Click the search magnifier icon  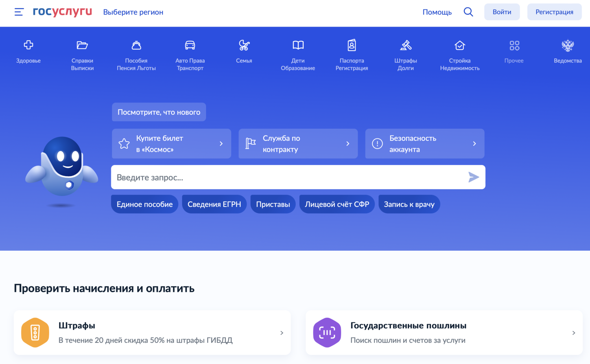[x=468, y=12]
